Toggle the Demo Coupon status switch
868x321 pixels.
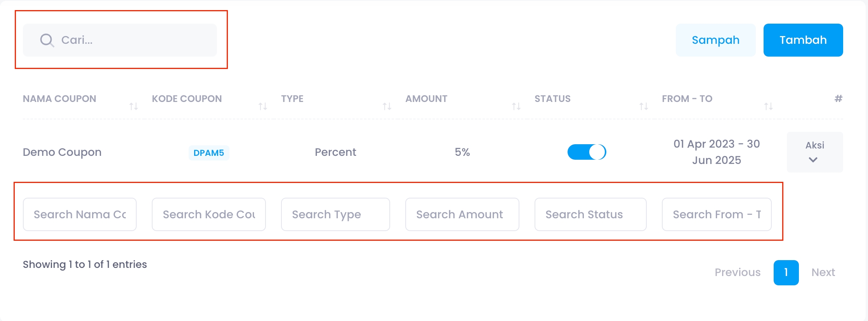click(x=587, y=152)
